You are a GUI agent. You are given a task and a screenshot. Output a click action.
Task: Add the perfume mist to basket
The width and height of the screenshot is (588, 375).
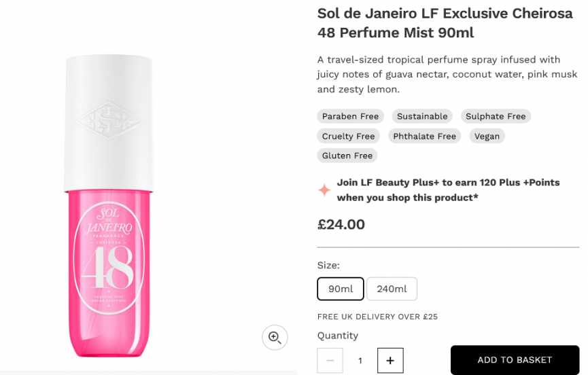pos(515,360)
